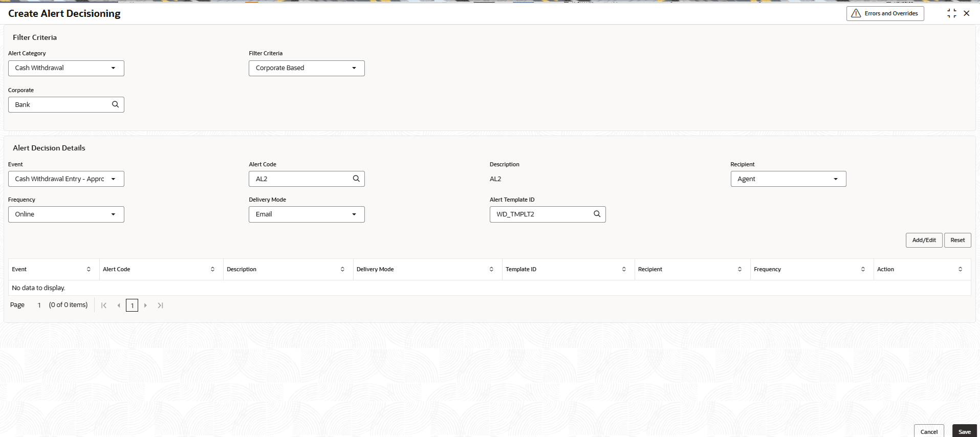Go to the previous page of results

point(119,305)
